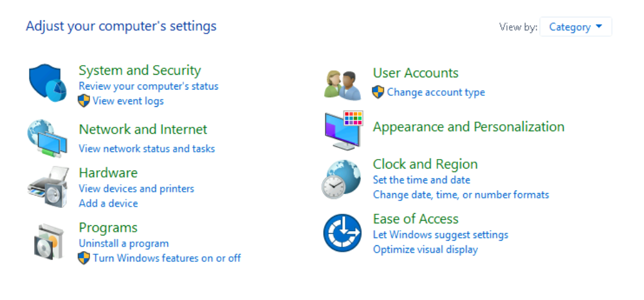The width and height of the screenshot is (644, 300).
Task: Open Optimize visual display link
Action: [425, 249]
